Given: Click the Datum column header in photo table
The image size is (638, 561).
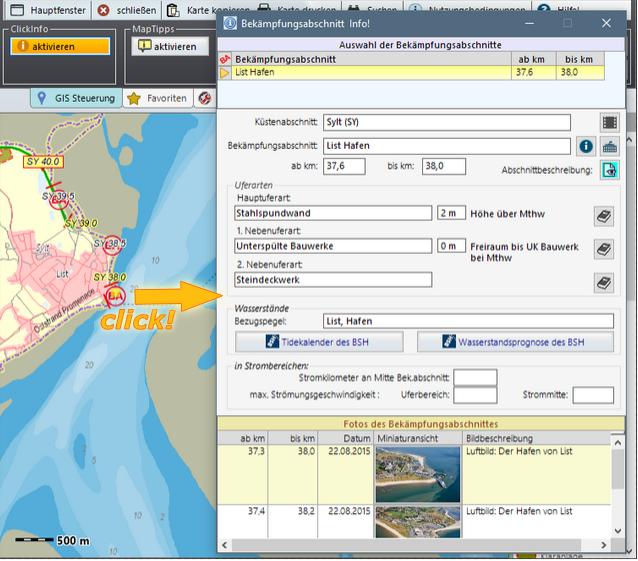Looking at the screenshot, I should 345,439.
